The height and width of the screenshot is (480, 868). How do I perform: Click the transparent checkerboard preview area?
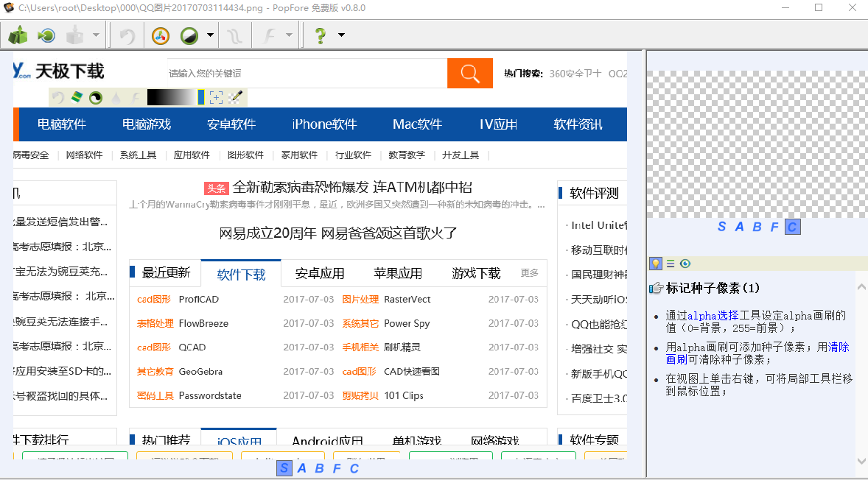pyautogui.click(x=757, y=144)
